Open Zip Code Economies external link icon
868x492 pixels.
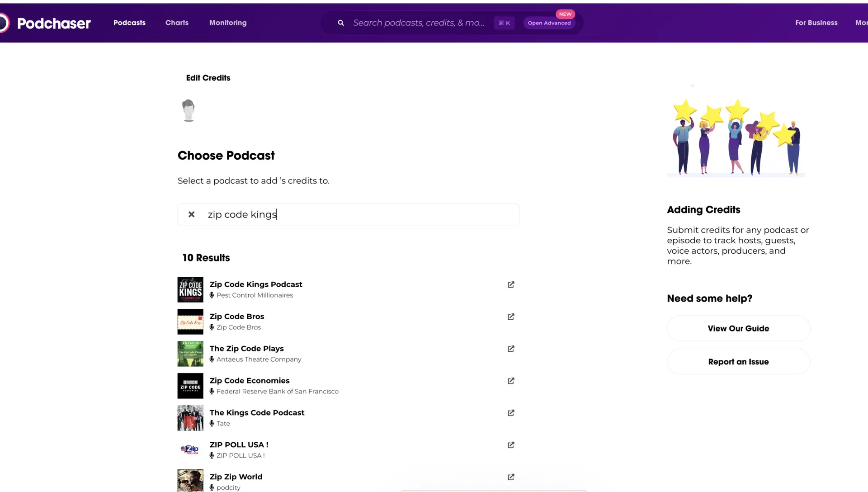pyautogui.click(x=510, y=381)
